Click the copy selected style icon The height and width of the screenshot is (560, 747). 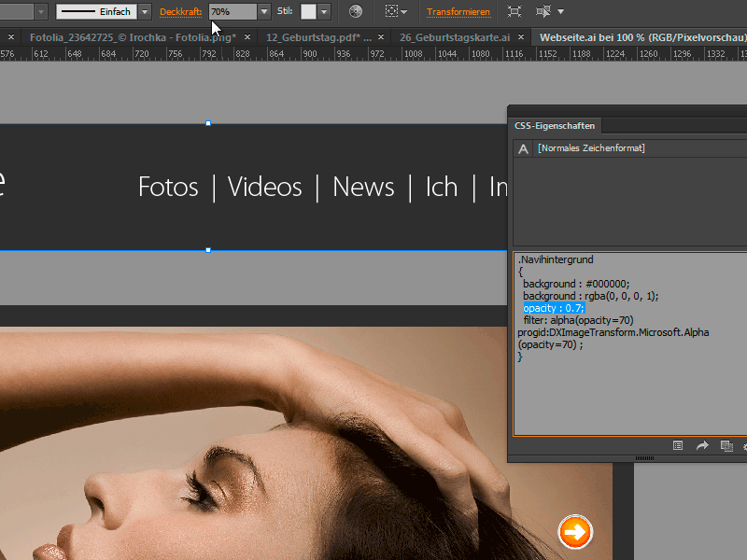tap(726, 446)
